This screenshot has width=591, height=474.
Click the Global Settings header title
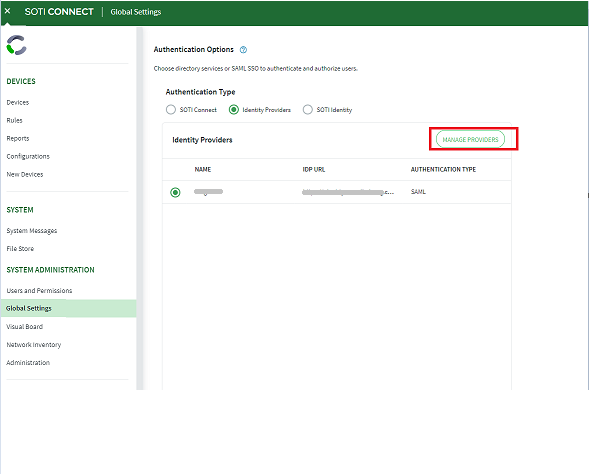click(x=136, y=12)
